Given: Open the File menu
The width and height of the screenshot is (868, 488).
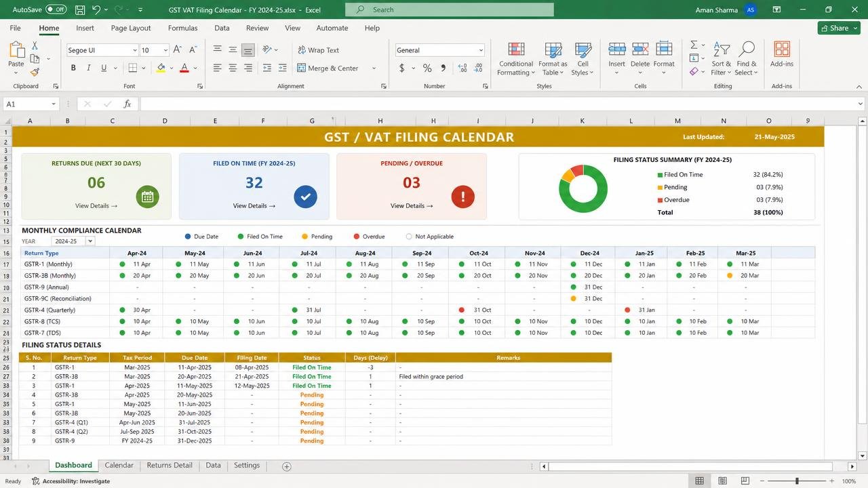Looking at the screenshot, I should [x=15, y=28].
